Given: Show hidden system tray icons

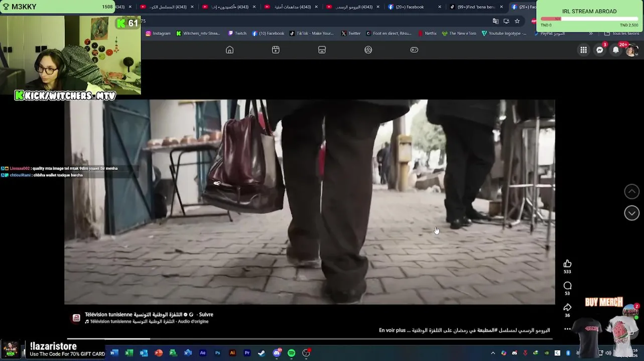Looking at the screenshot, I should point(492,353).
